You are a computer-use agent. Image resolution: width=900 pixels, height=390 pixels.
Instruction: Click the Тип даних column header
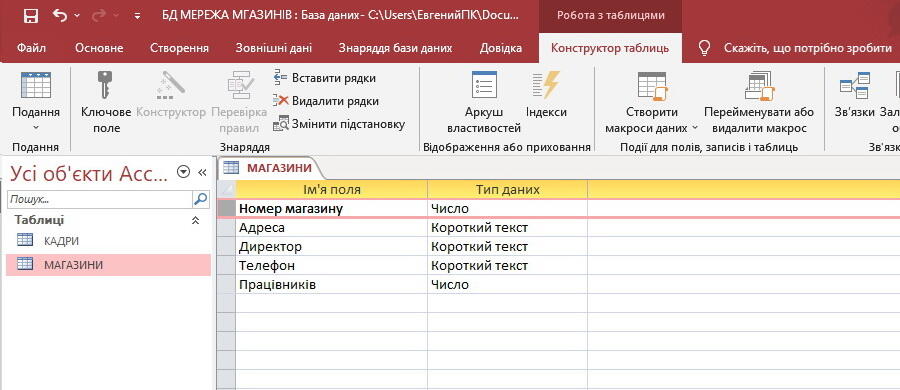(x=507, y=189)
